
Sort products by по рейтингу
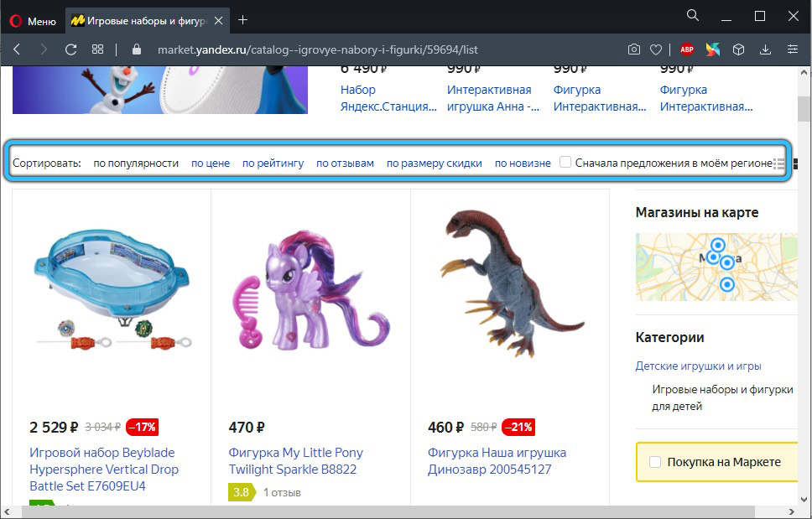[273, 163]
